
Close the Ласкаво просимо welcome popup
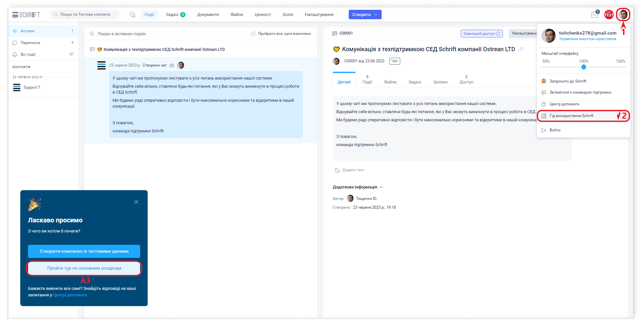(x=136, y=202)
